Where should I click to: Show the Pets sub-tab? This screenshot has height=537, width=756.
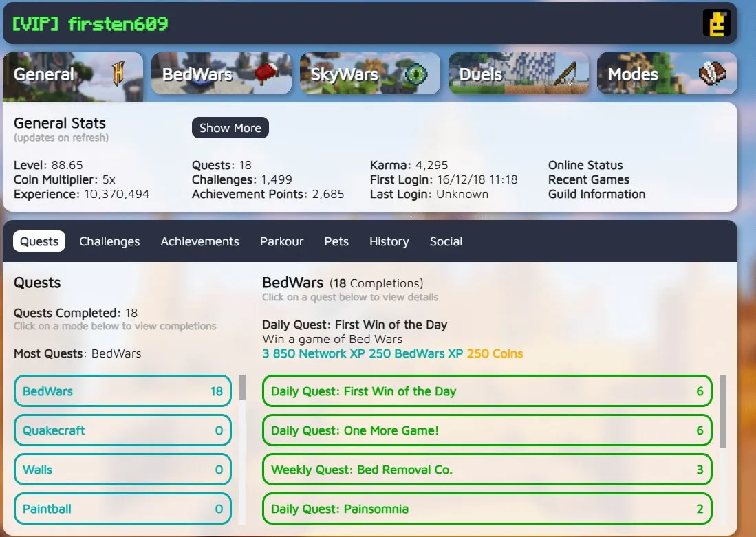(x=336, y=241)
